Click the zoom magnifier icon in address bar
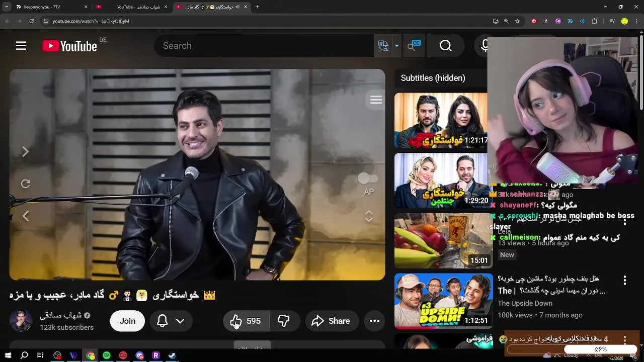This screenshot has width=644, height=362. [x=506, y=21]
